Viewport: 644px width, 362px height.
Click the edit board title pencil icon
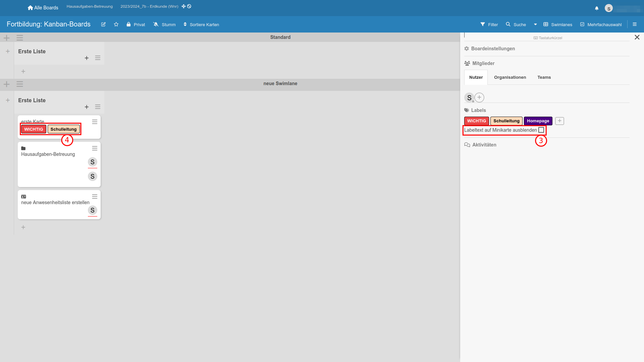click(103, 24)
